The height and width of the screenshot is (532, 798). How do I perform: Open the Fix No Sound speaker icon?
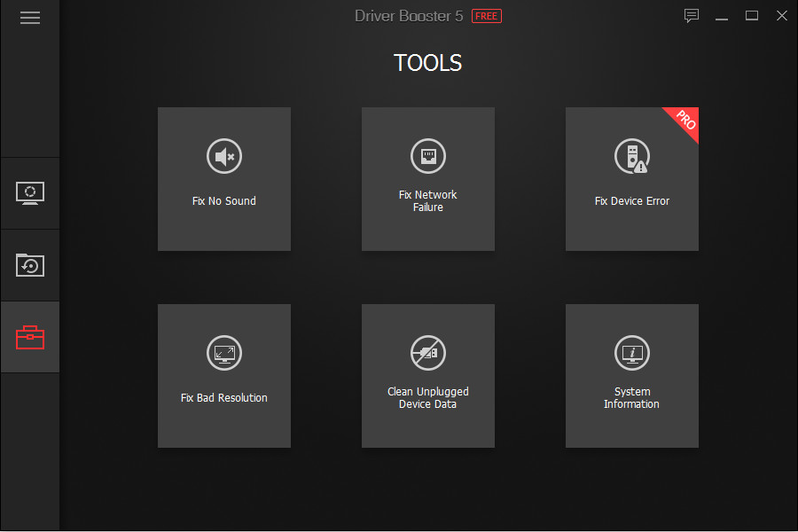click(x=223, y=156)
